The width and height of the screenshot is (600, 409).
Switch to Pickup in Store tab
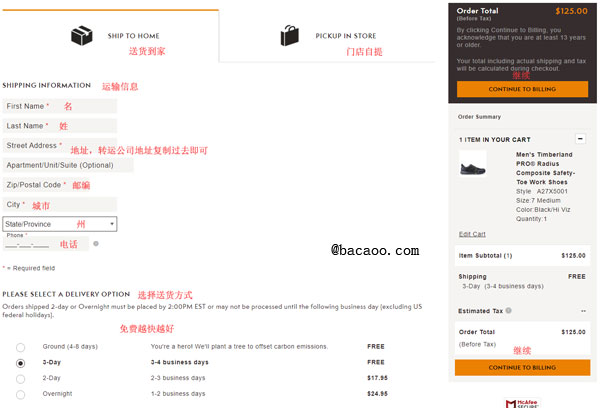[328, 36]
